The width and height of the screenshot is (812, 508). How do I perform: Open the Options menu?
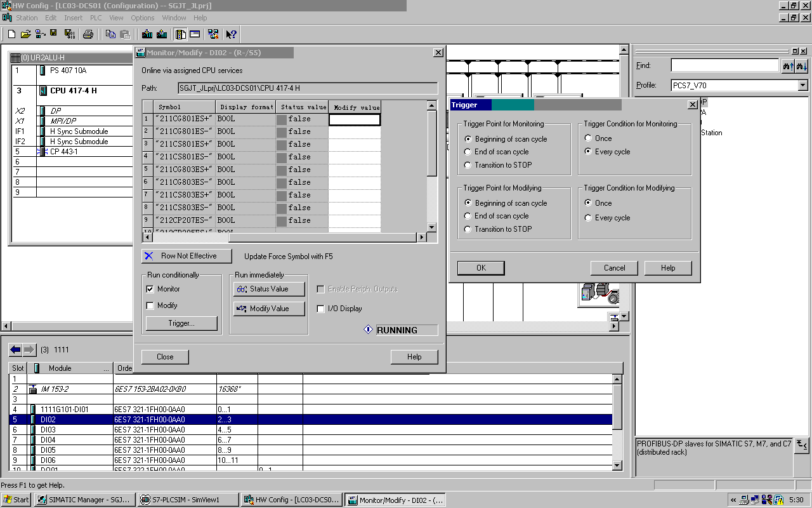[x=143, y=18]
